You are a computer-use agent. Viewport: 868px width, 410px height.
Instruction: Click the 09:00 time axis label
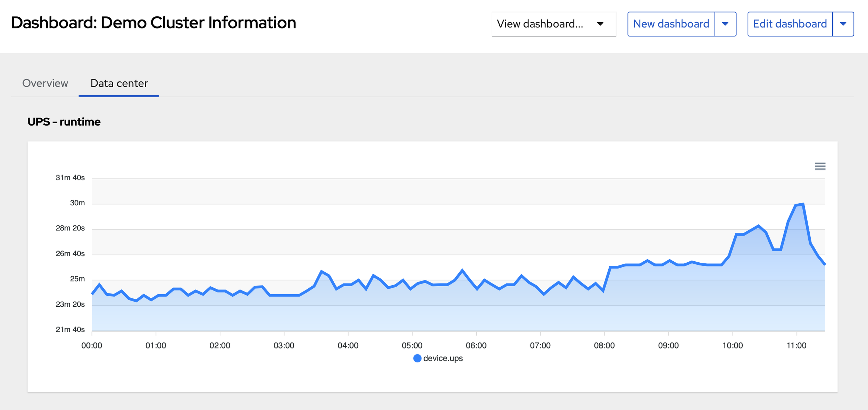tap(668, 346)
